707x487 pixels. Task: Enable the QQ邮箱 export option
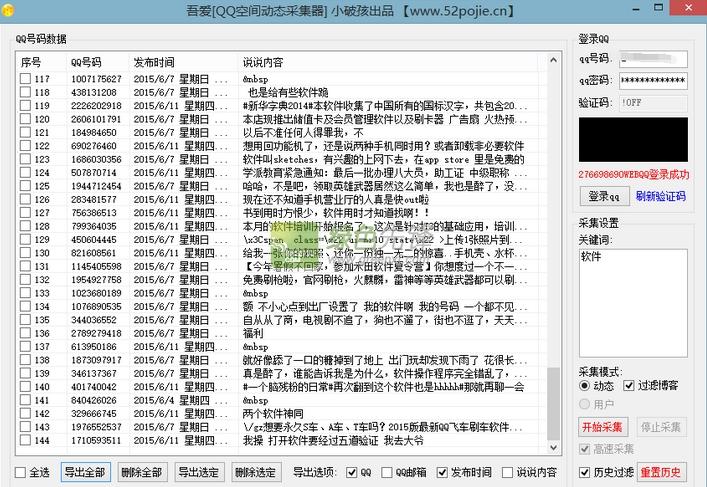click(387, 473)
